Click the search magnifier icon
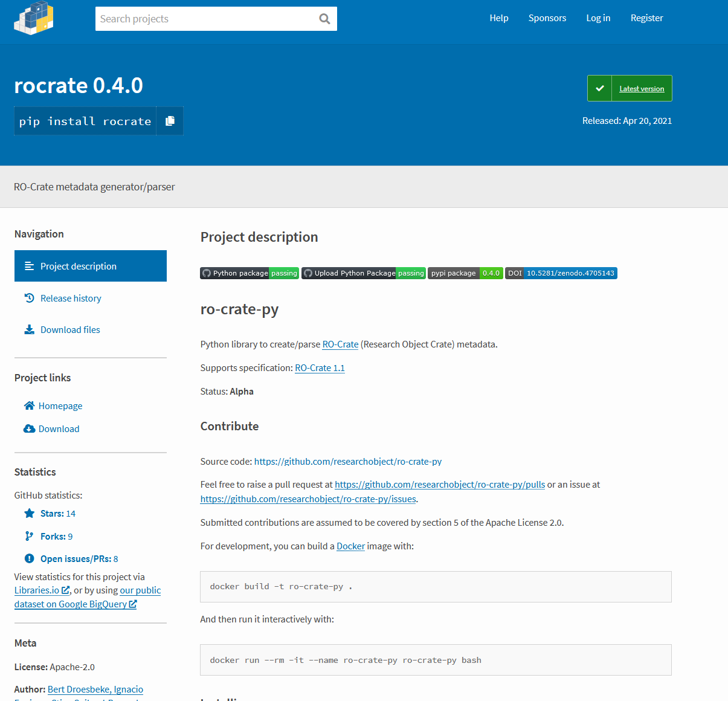728x701 pixels. coord(324,19)
